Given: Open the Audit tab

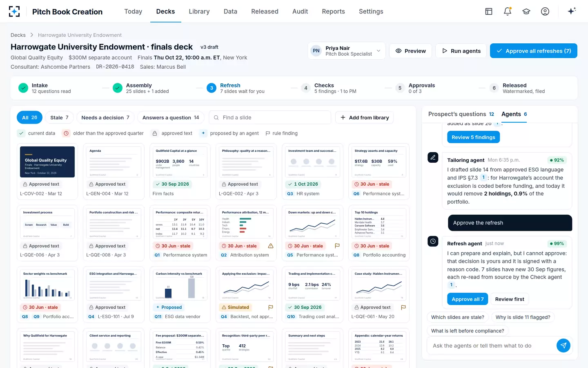Looking at the screenshot, I should pyautogui.click(x=300, y=11).
